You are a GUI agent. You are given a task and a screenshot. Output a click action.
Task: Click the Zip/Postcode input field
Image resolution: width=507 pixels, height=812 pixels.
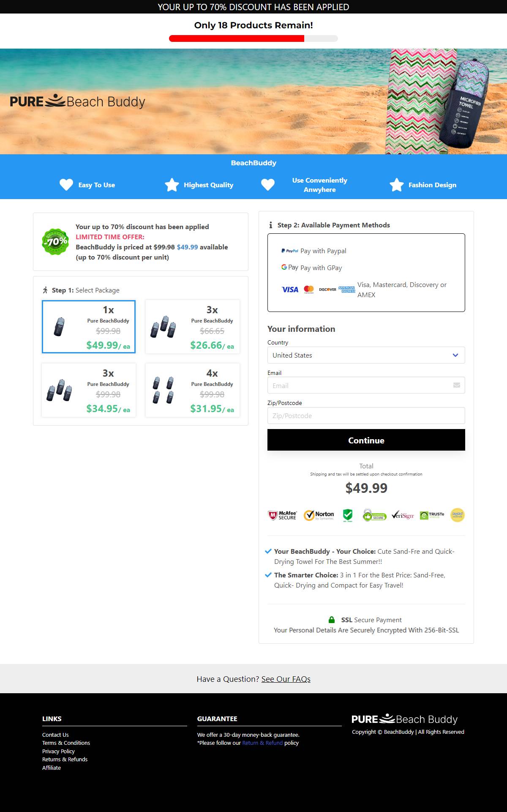tap(366, 416)
